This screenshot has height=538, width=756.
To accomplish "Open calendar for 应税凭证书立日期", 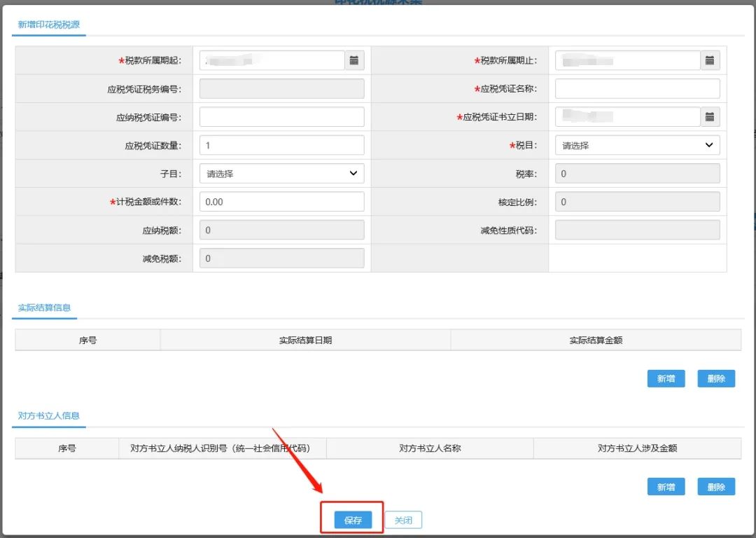I will (710, 117).
